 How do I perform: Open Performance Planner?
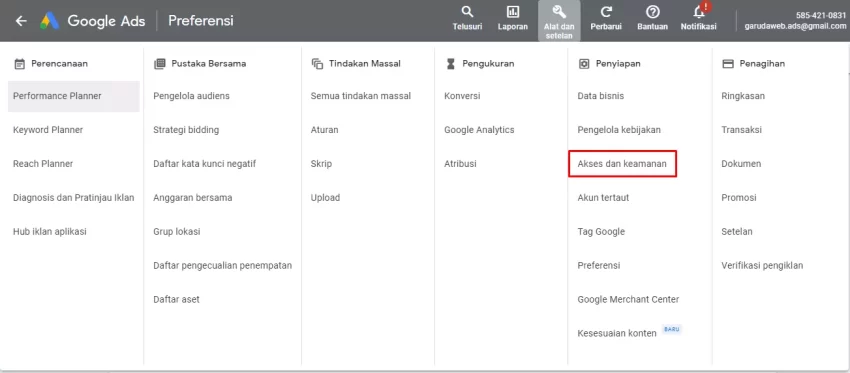coord(74,97)
